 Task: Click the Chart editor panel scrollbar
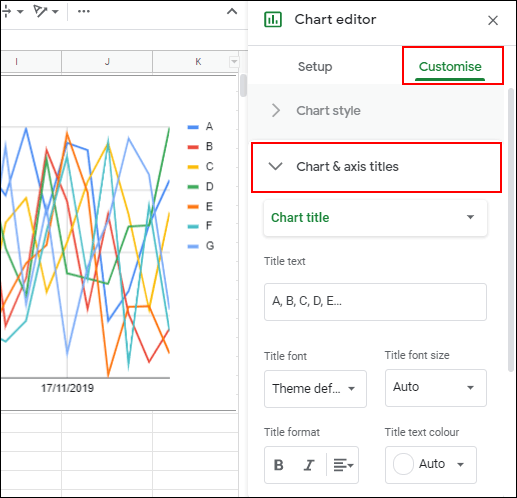coord(511,230)
